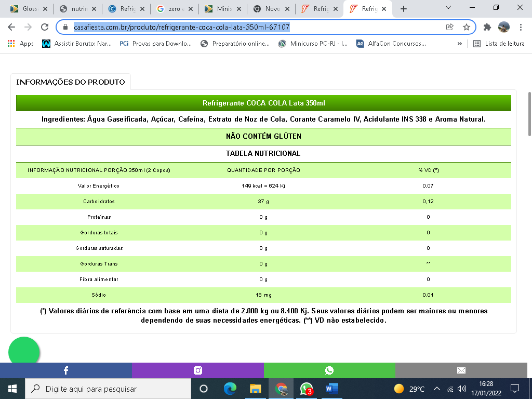The image size is (532, 399).
Task: Open AlfaCon Concursos bookmark
Action: click(x=391, y=44)
